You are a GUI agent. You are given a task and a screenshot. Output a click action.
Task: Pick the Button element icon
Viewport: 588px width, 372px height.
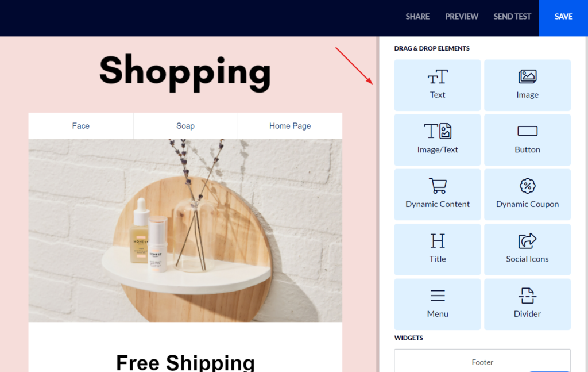click(x=527, y=131)
